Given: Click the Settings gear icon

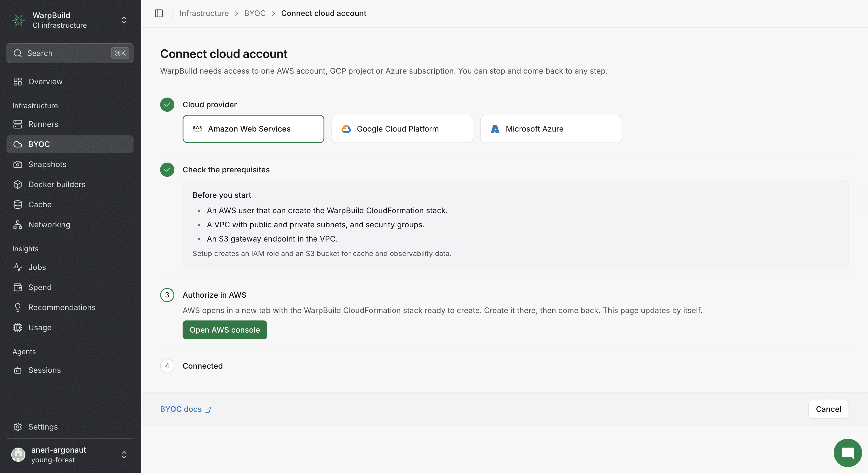Looking at the screenshot, I should [17, 427].
